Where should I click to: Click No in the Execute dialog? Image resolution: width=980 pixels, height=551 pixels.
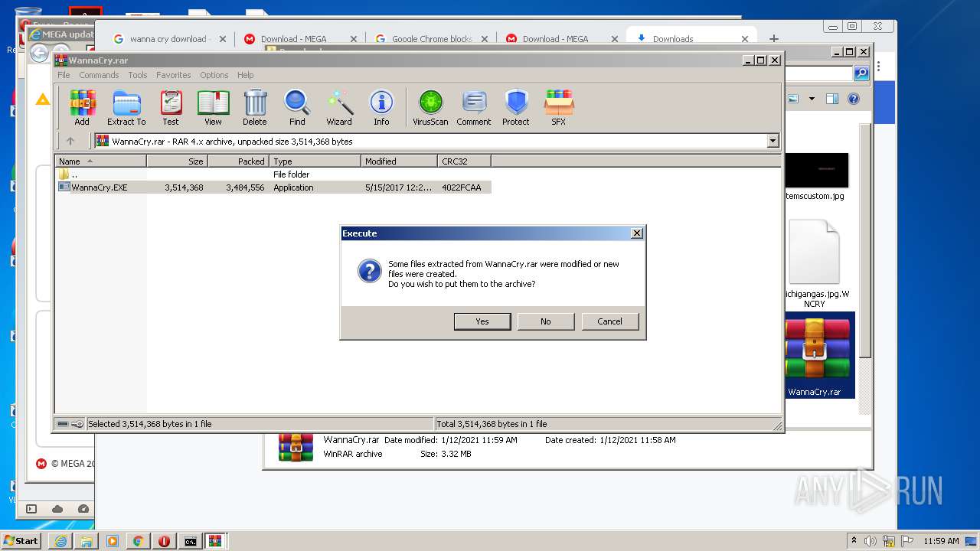[546, 321]
